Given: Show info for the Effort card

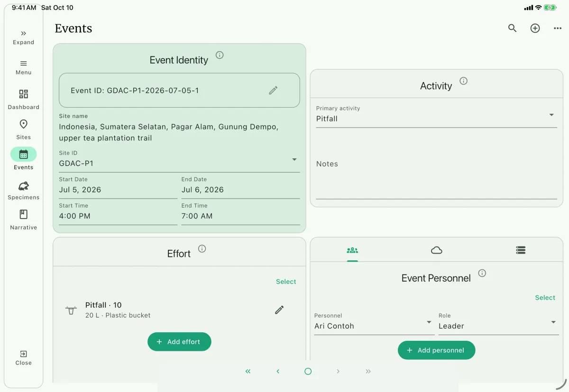Looking at the screenshot, I should (202, 249).
